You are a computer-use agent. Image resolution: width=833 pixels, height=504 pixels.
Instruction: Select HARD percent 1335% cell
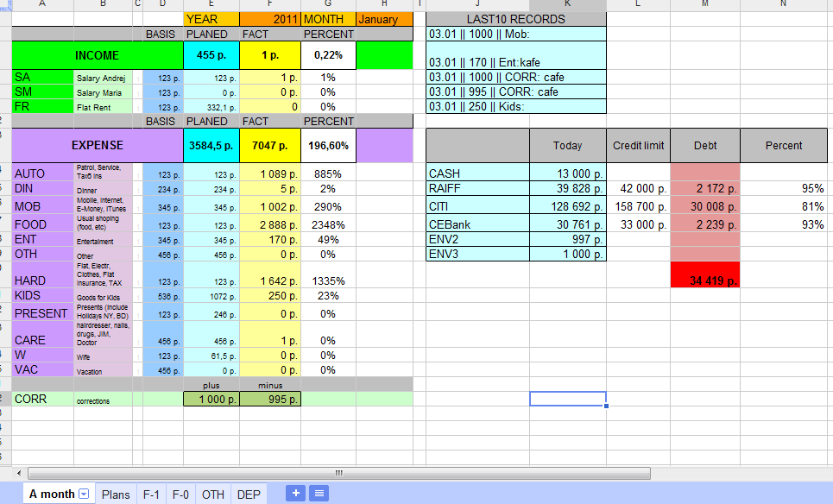click(328, 274)
